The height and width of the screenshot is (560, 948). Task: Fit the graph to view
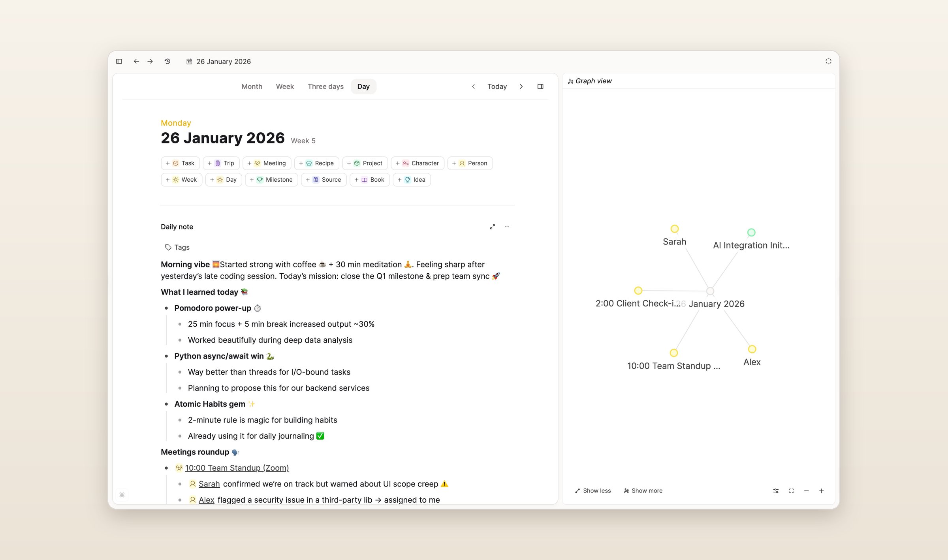(791, 490)
